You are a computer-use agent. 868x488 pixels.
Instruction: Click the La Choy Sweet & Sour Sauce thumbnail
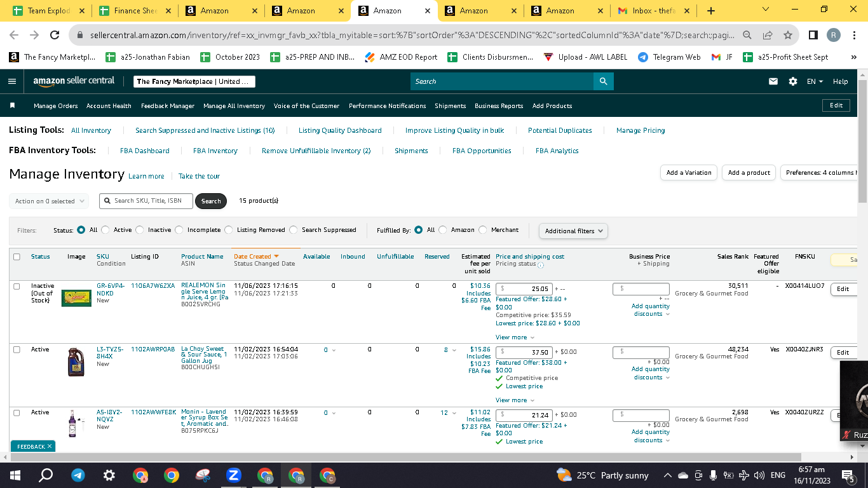[x=76, y=362]
